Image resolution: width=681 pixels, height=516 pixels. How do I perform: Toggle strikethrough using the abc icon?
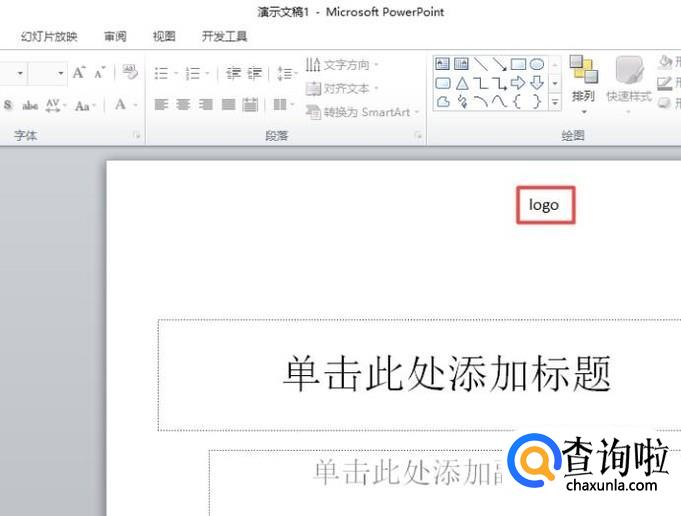pos(30,105)
